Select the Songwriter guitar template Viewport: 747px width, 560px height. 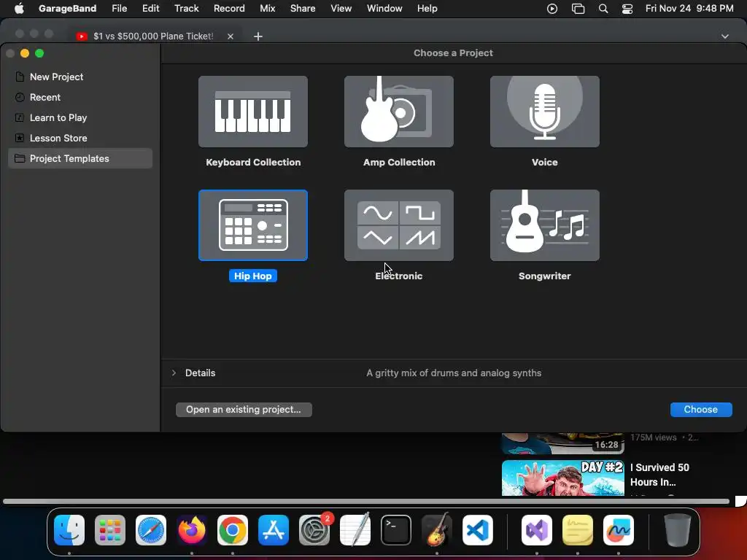tap(544, 225)
